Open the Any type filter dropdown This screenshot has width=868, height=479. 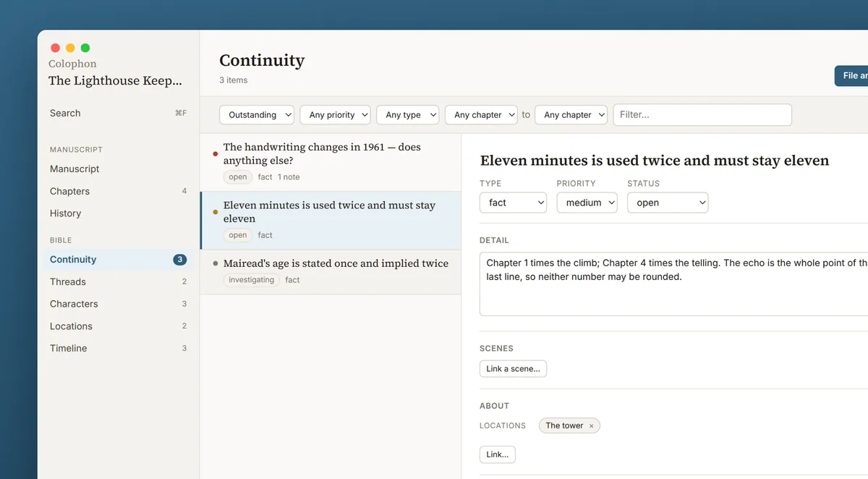click(408, 114)
